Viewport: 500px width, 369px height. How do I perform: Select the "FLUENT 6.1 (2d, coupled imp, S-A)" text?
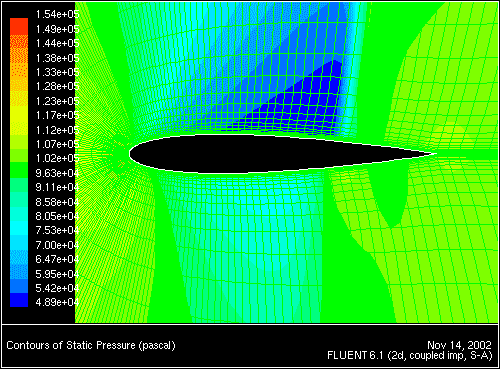click(410, 356)
